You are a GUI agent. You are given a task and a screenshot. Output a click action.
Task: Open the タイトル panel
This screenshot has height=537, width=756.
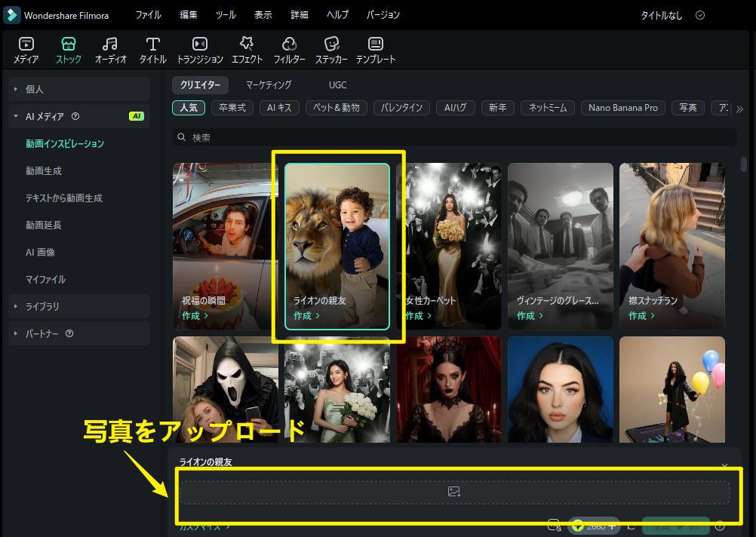click(x=152, y=49)
